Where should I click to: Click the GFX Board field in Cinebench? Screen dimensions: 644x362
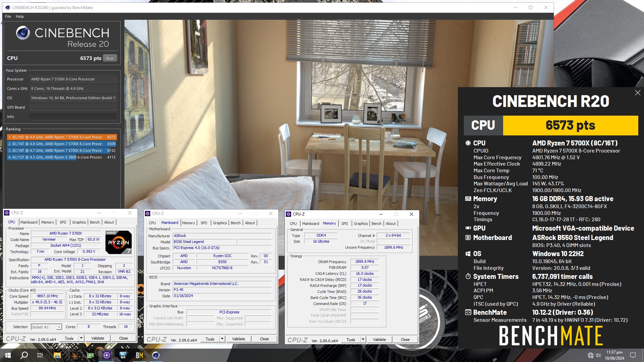coord(73,107)
